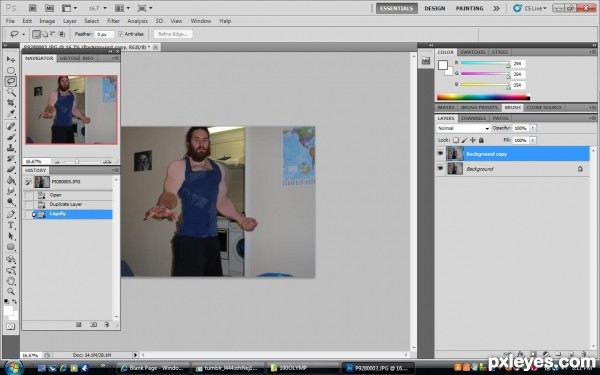The image size is (600, 375).
Task: Switch to the Clone Source tab
Action: 544,108
